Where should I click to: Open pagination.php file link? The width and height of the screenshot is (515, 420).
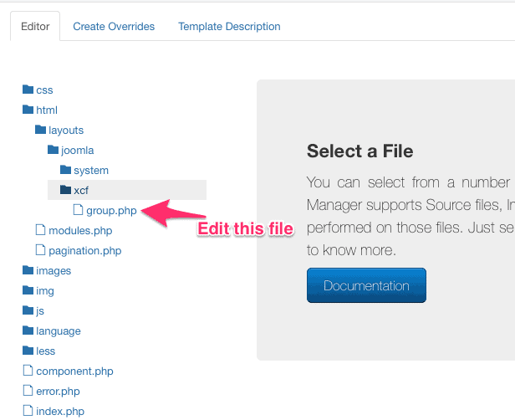(84, 251)
